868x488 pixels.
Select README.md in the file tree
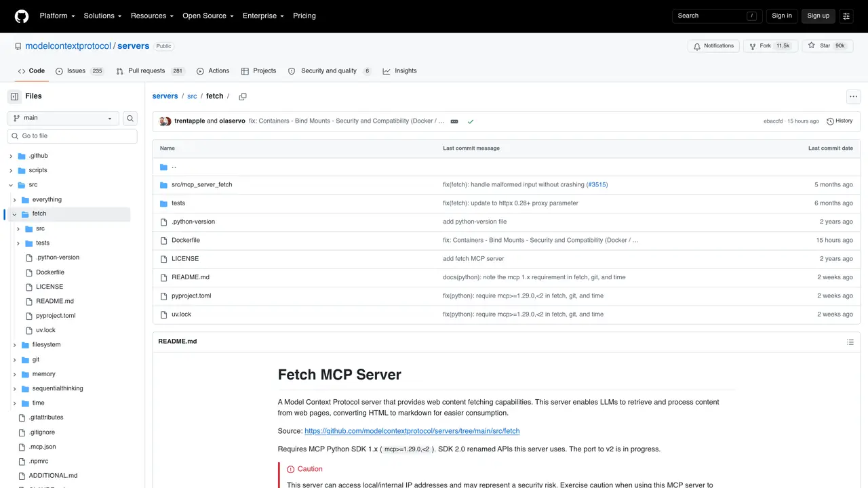click(x=55, y=302)
